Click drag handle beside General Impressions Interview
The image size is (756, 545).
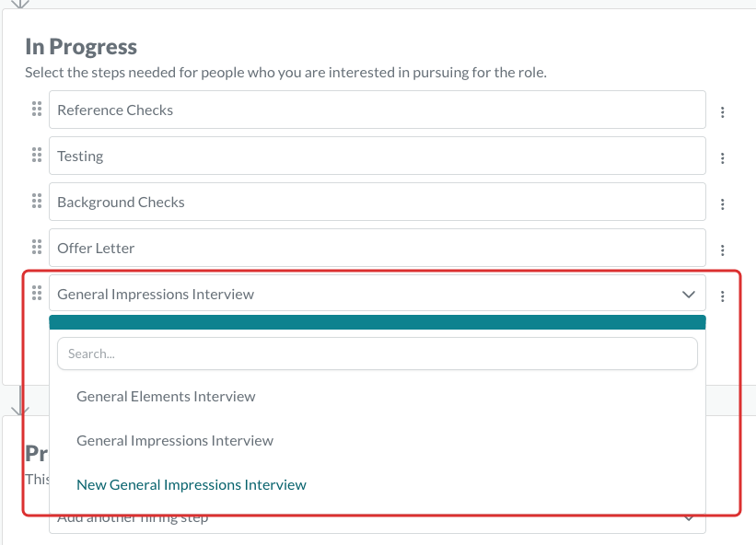37,293
